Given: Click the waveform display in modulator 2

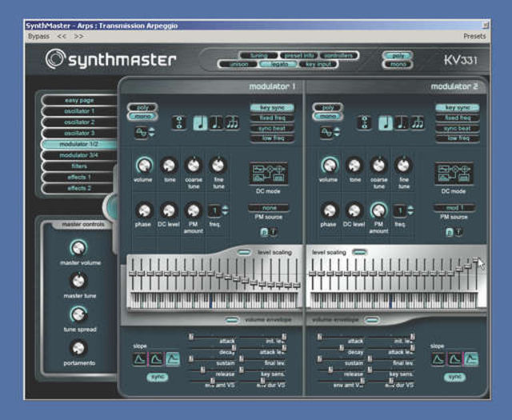Looking at the screenshot, I should (326, 132).
